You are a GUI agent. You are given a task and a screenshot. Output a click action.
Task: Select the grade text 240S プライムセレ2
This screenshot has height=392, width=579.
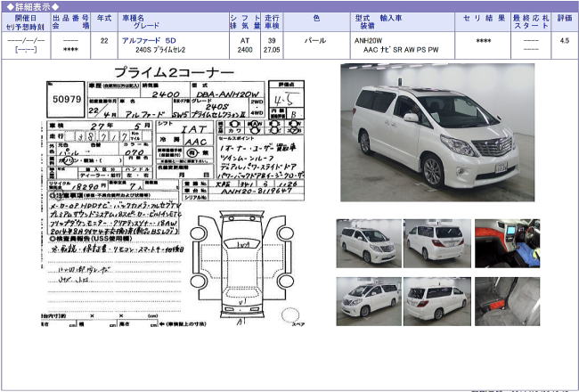(x=160, y=50)
